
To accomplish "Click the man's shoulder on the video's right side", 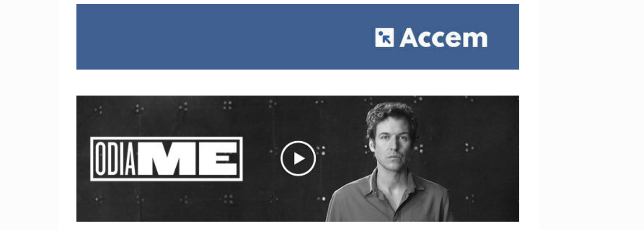I will coord(435,198).
